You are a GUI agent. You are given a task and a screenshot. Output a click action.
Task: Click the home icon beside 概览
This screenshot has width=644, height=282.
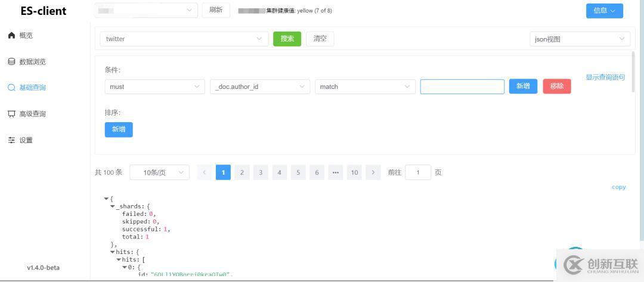[x=11, y=35]
